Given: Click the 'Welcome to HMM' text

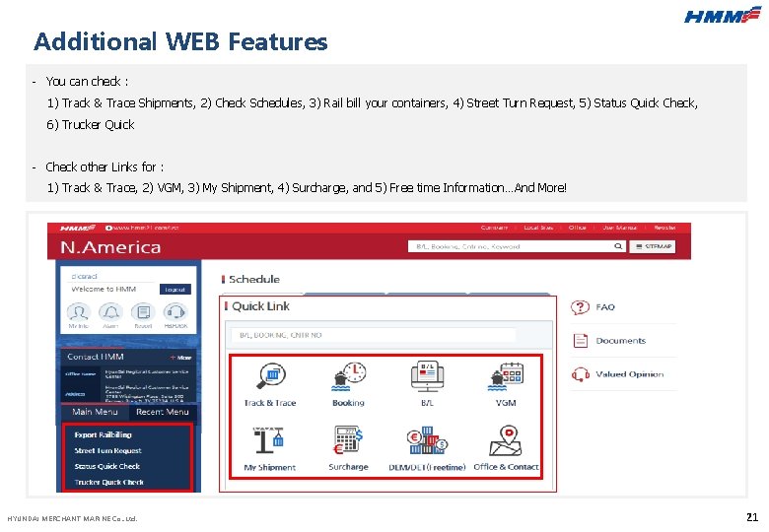Looking at the screenshot, I should point(104,289).
